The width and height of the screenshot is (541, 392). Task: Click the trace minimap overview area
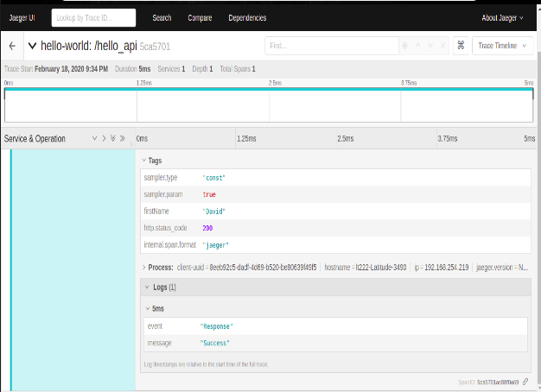tap(269, 105)
